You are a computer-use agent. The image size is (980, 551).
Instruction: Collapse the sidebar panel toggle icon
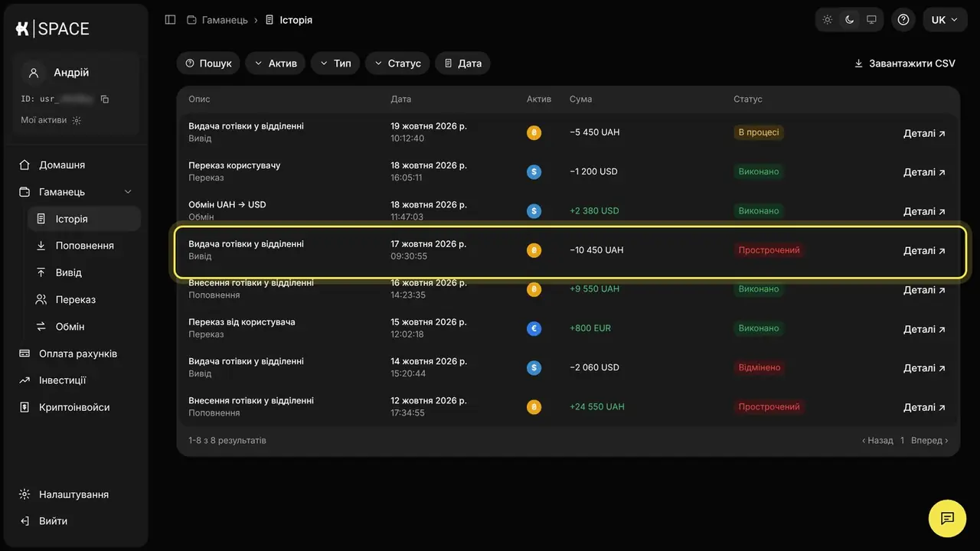click(x=170, y=20)
